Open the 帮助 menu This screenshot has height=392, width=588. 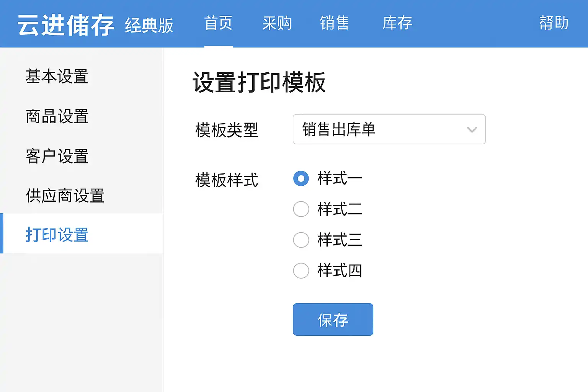(x=554, y=23)
